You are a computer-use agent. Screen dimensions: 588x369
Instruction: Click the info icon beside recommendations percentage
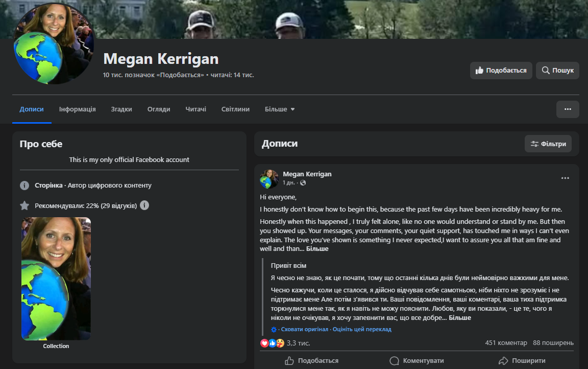(144, 205)
